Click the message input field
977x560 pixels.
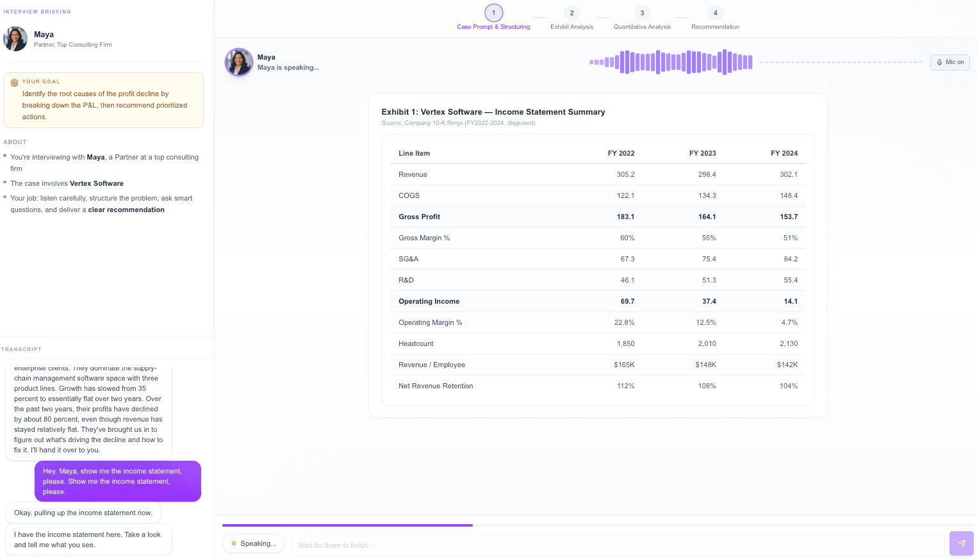point(618,545)
